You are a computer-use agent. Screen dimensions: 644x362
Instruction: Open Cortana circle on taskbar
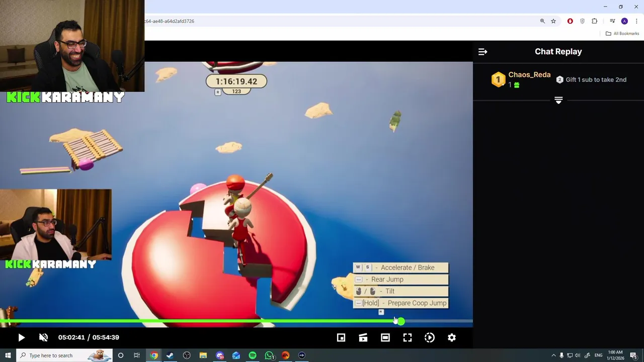(120, 355)
